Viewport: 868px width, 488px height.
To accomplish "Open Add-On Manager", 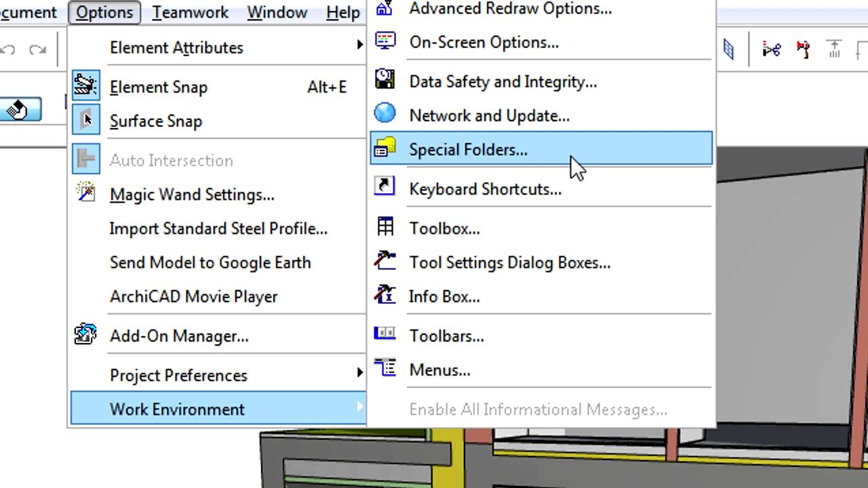I will (179, 335).
